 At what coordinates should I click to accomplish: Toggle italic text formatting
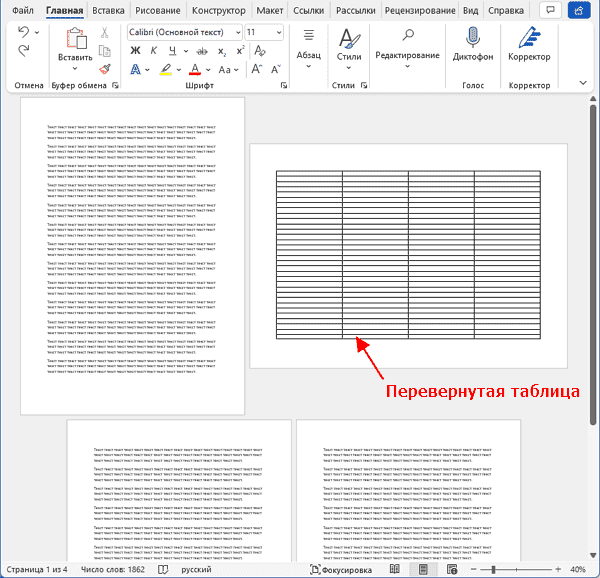(154, 51)
